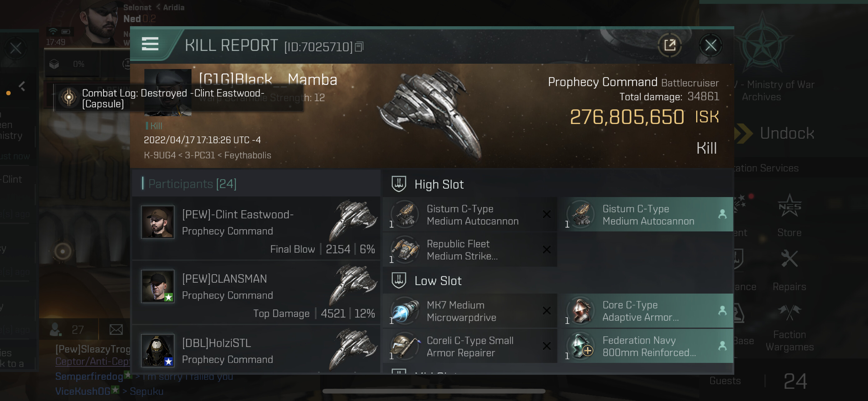The image size is (868, 401).
Task: Select participant [PEW]-Clint Eastwood- row
Action: click(x=256, y=229)
